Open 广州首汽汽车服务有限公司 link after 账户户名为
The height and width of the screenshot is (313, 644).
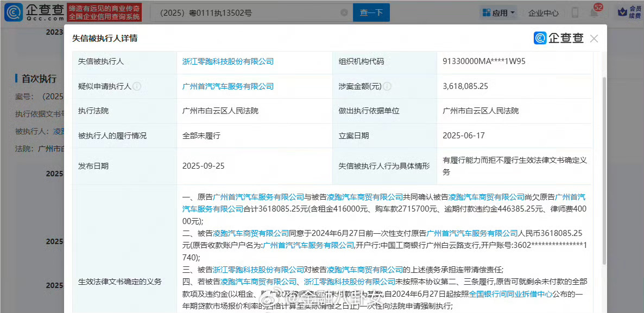(308, 245)
